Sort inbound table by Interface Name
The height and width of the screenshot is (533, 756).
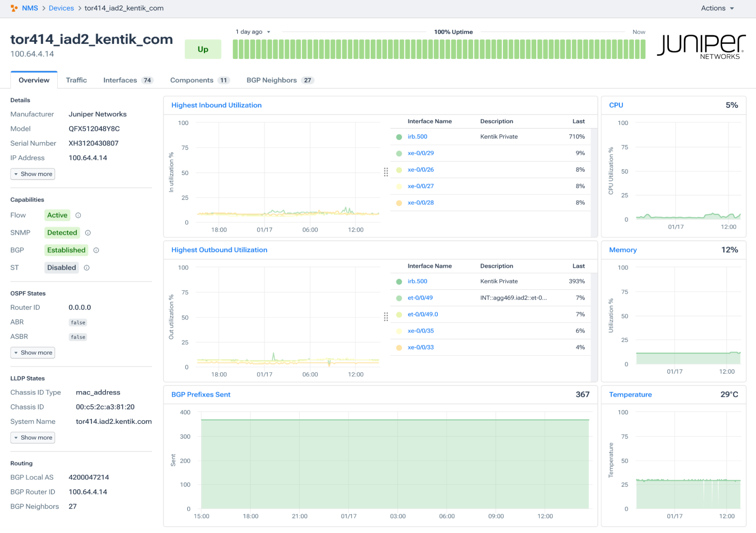pyautogui.click(x=430, y=122)
